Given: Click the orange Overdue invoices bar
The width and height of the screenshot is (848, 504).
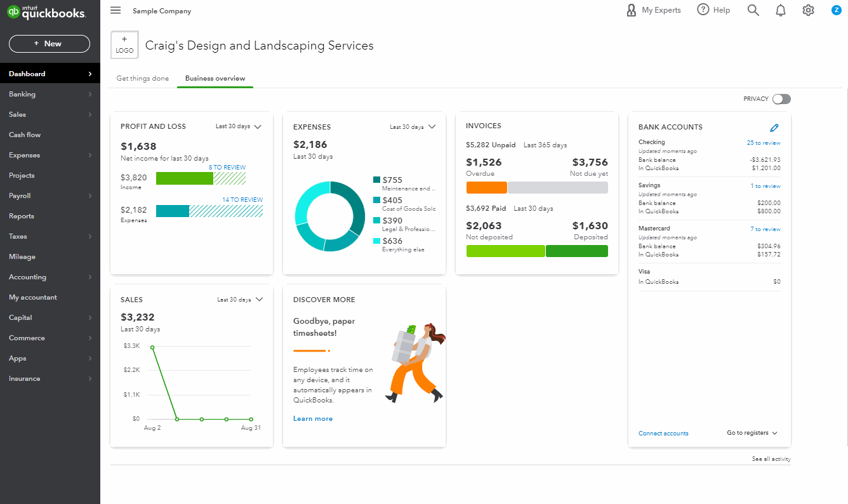Looking at the screenshot, I should (x=486, y=188).
